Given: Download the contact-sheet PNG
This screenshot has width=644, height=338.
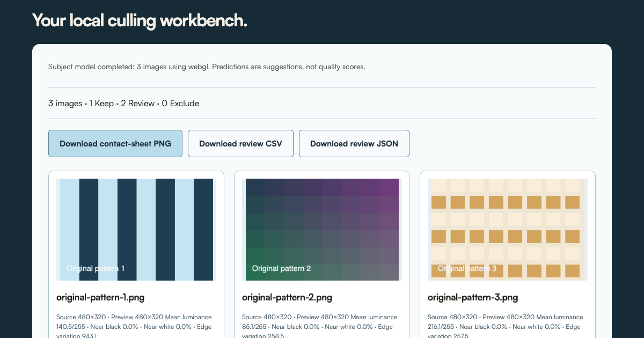Looking at the screenshot, I should [x=115, y=143].
